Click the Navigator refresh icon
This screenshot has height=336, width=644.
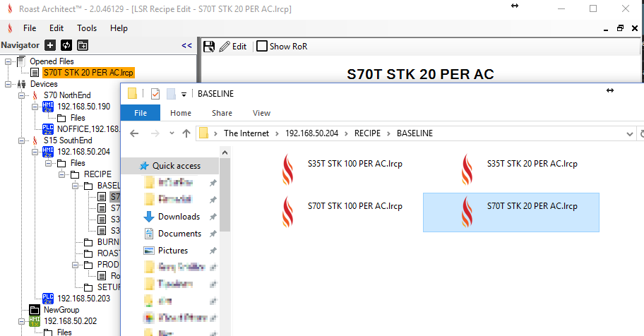click(66, 45)
